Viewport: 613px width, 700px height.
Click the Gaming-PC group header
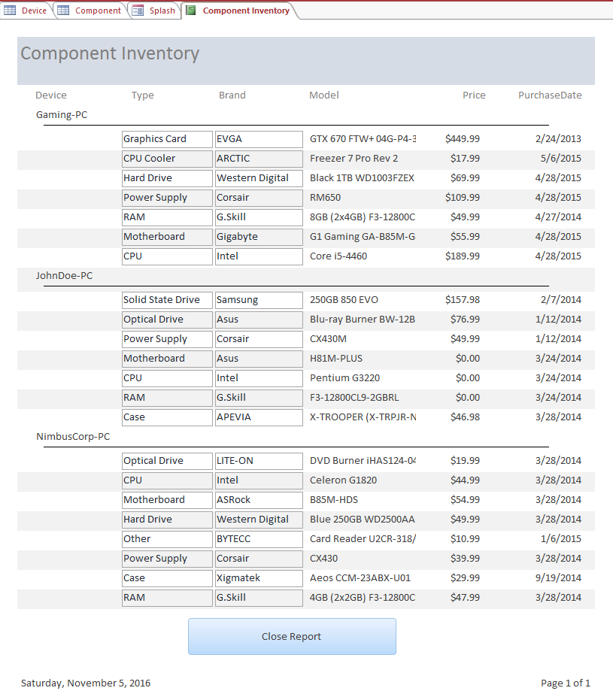click(x=62, y=115)
